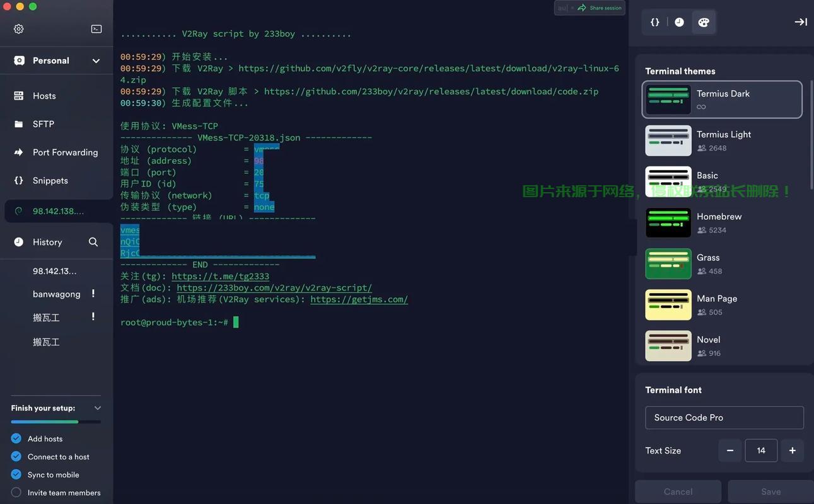This screenshot has width=814, height=504.
Task: Go to Port Forwarding
Action: (65, 152)
